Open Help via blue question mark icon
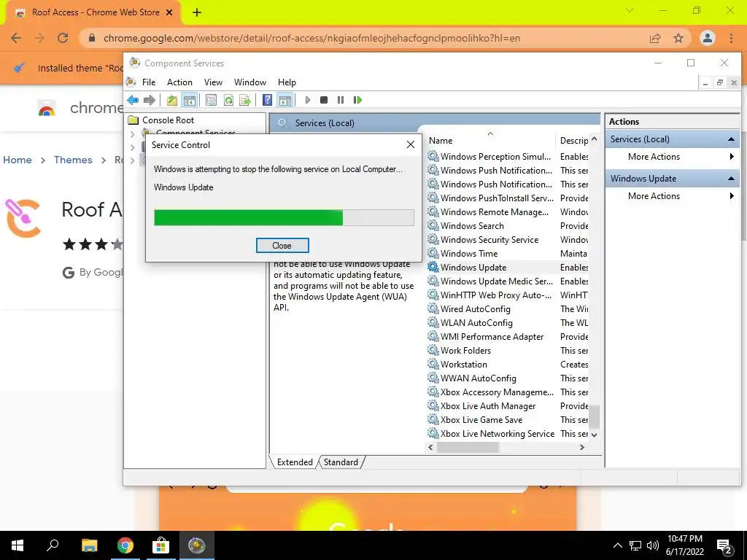 click(x=267, y=100)
